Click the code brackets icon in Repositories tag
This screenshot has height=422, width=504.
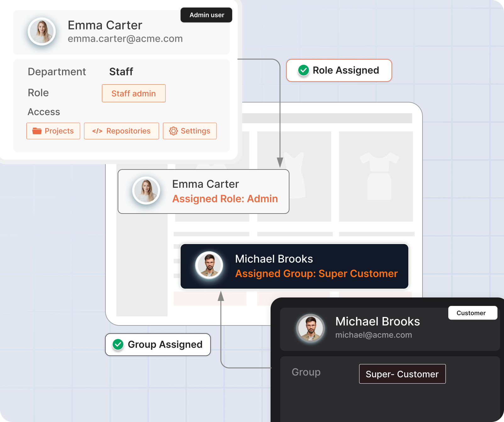[97, 131]
